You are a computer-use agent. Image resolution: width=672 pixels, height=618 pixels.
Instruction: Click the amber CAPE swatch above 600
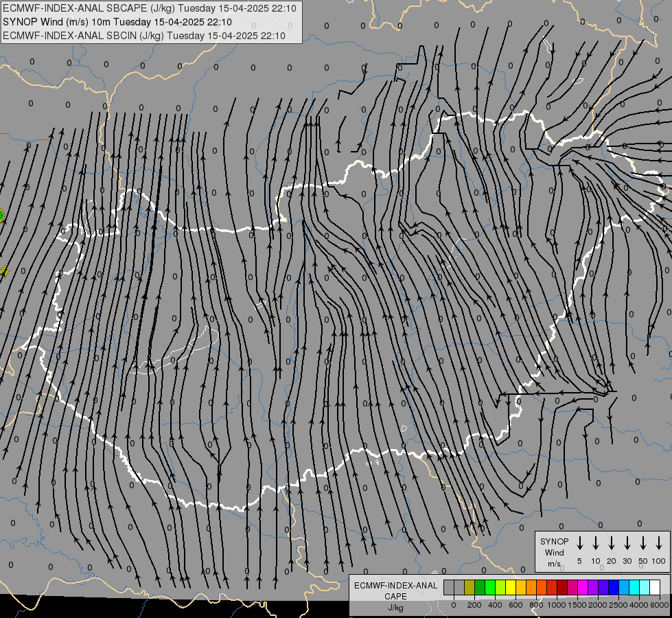click(521, 587)
